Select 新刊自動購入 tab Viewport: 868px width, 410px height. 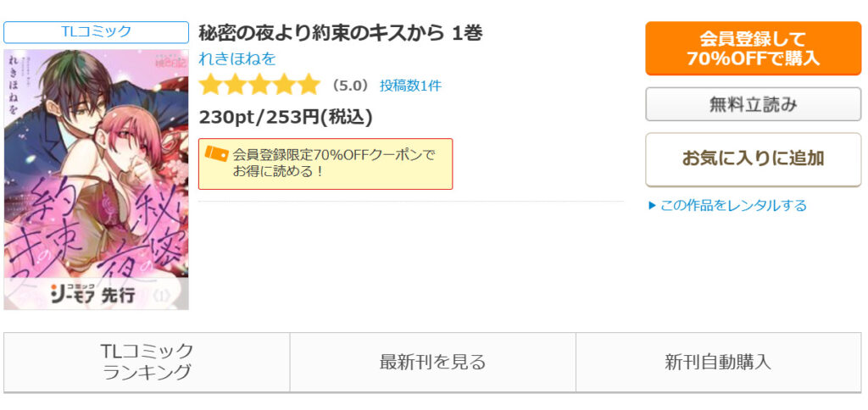tap(718, 362)
